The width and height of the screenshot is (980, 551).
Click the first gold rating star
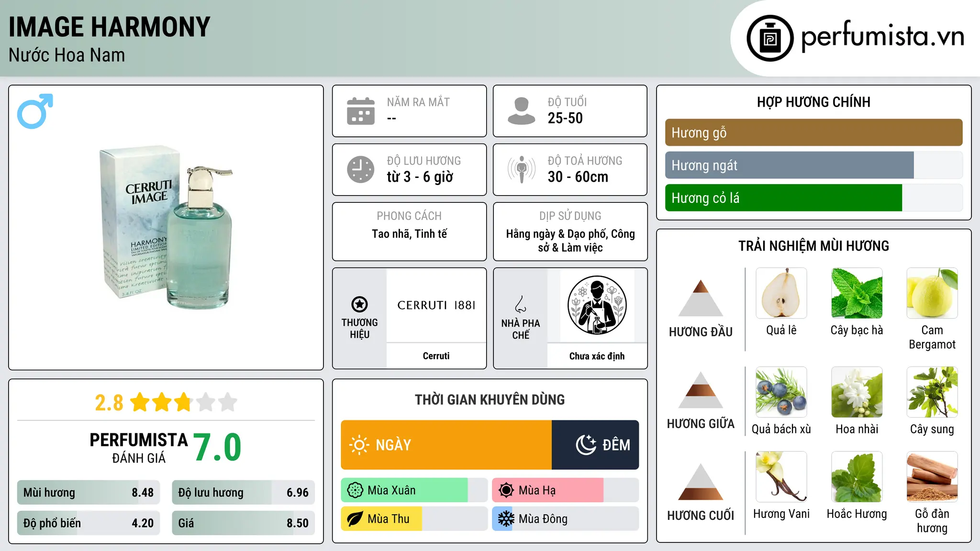(x=140, y=402)
